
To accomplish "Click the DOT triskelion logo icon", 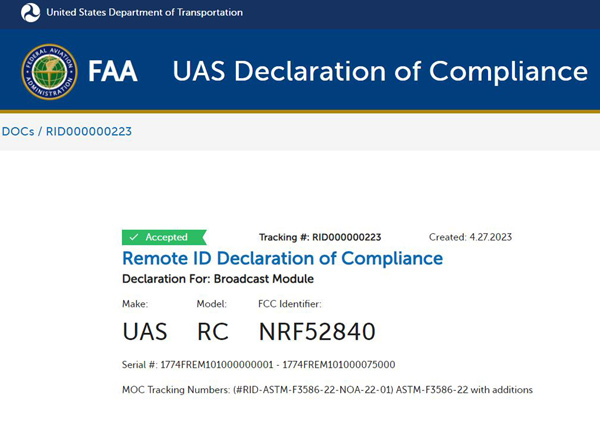I will point(30,13).
